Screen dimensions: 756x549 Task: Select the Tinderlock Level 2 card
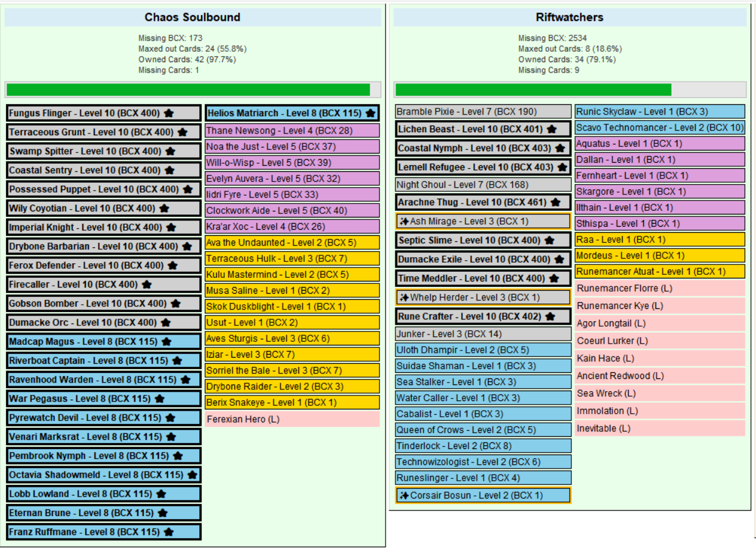(x=484, y=446)
